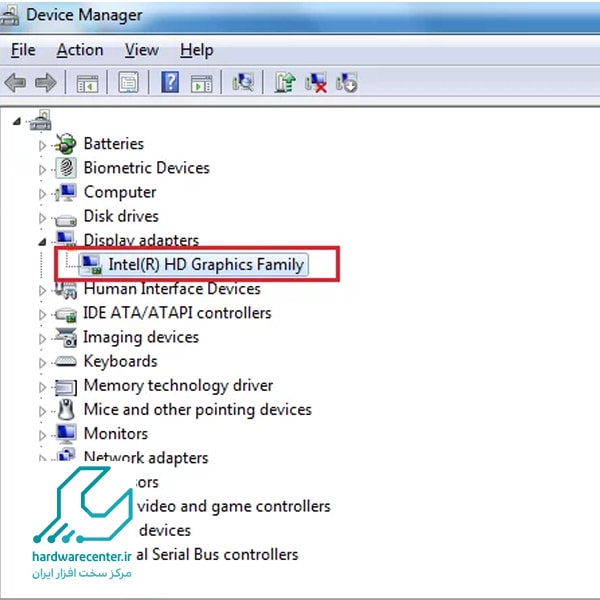This screenshot has width=600, height=600.
Task: Select Mice and other pointing devices label
Action: tap(197, 409)
